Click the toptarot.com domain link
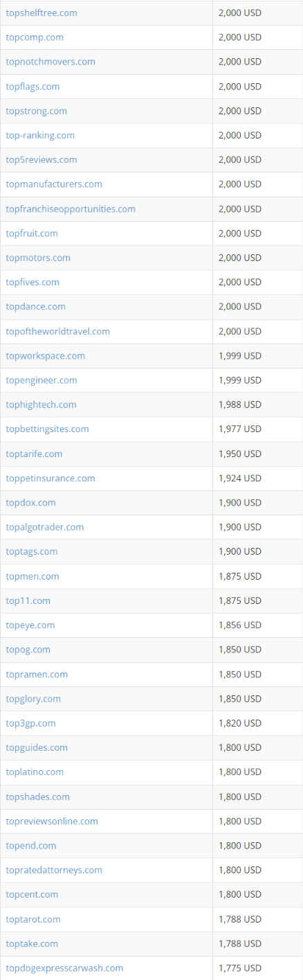 coord(33,919)
